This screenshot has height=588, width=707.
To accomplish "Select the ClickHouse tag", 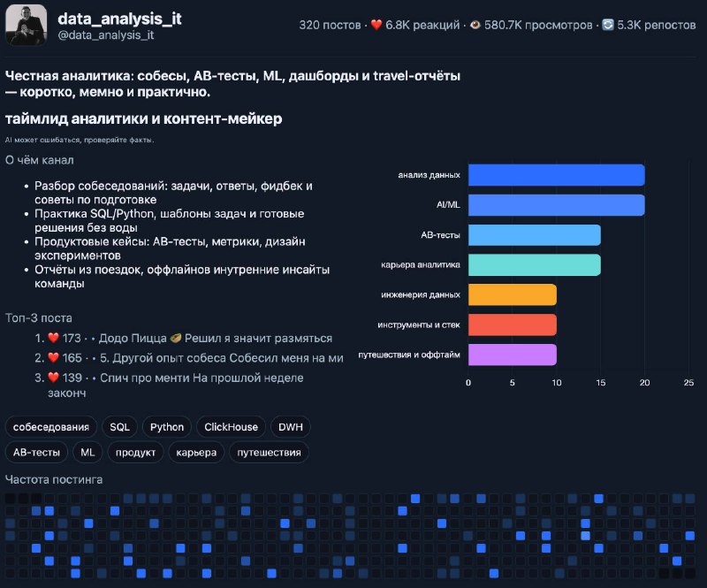I will (x=231, y=427).
